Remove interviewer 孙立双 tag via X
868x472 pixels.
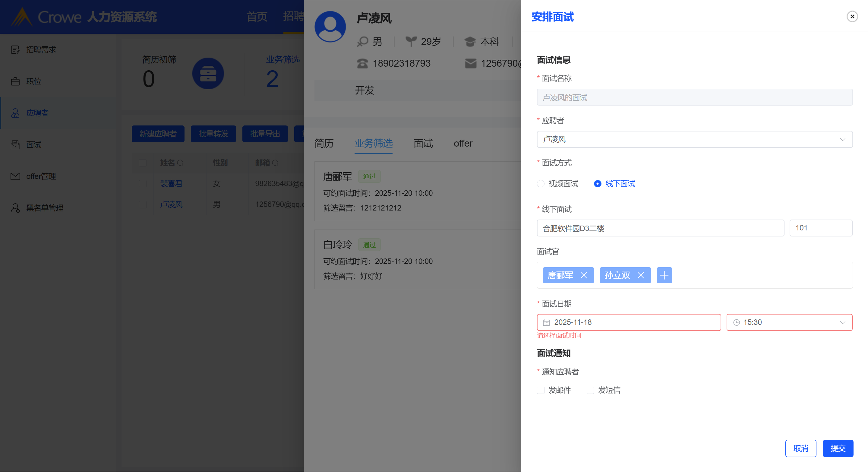click(641, 275)
